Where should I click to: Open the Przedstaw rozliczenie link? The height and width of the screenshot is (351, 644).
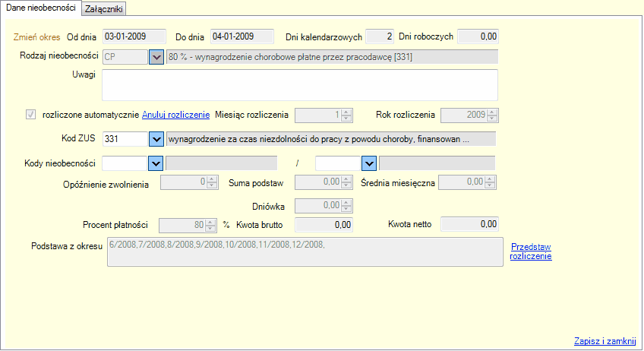point(531,251)
